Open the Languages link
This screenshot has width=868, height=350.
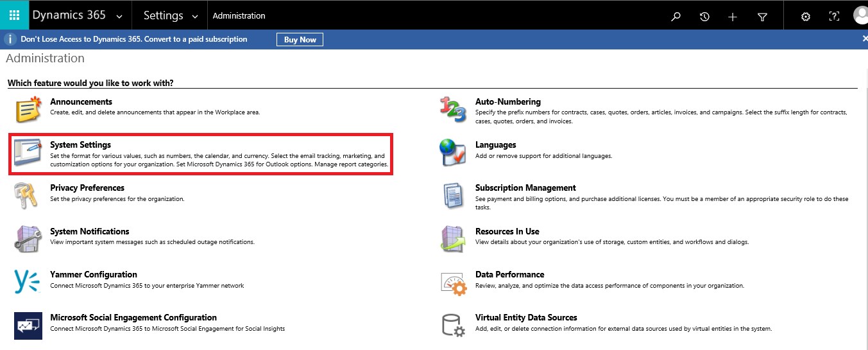pyautogui.click(x=496, y=144)
